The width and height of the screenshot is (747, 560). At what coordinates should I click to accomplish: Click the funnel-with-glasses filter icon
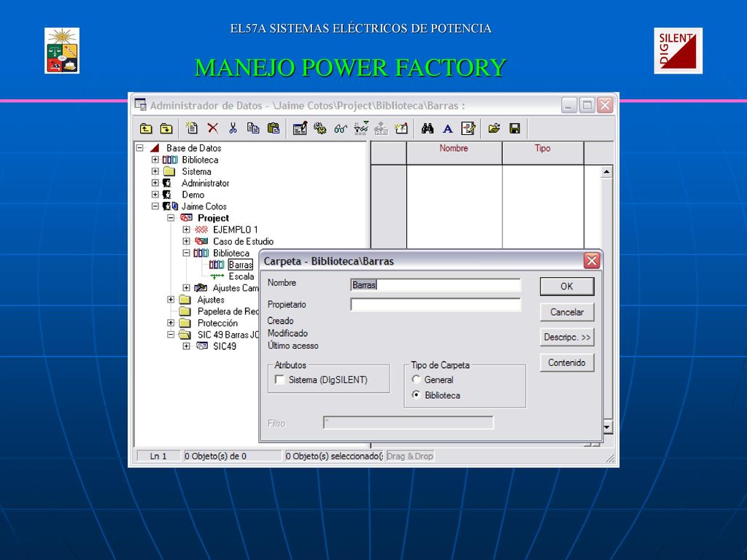click(x=361, y=128)
